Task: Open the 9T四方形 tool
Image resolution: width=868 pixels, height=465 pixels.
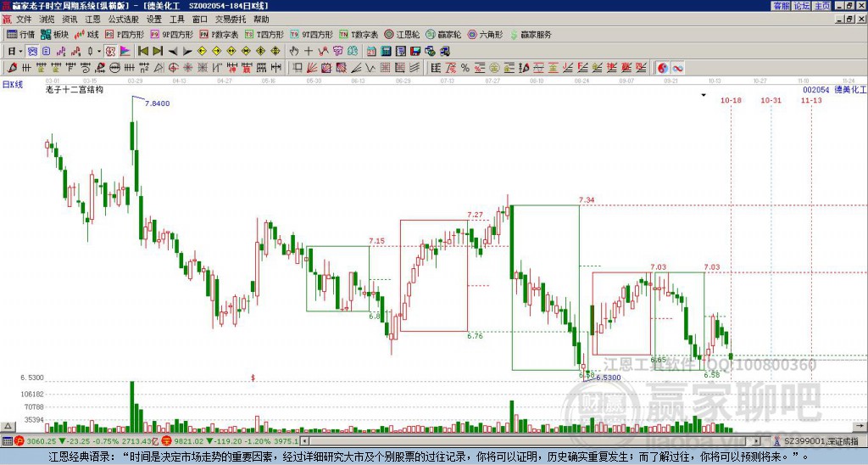Action: point(312,34)
